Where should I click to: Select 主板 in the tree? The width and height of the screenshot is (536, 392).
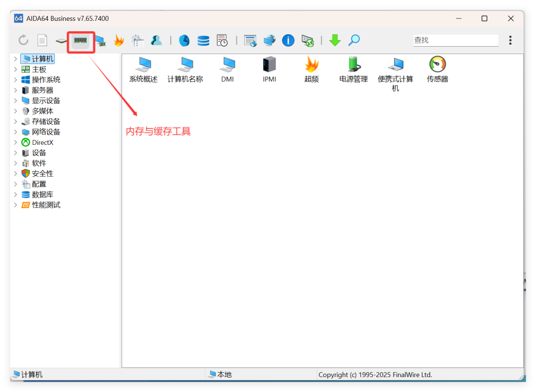click(34, 69)
